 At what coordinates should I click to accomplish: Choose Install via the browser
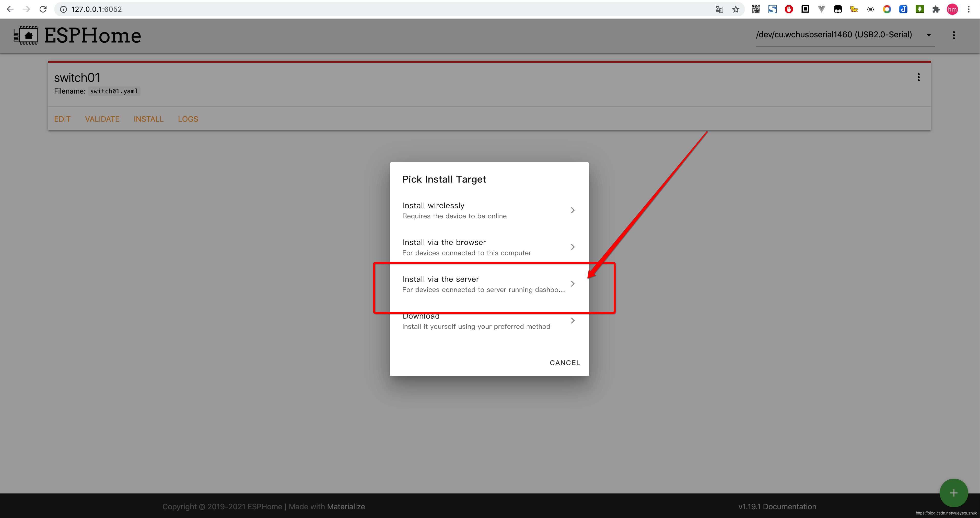[x=488, y=247]
